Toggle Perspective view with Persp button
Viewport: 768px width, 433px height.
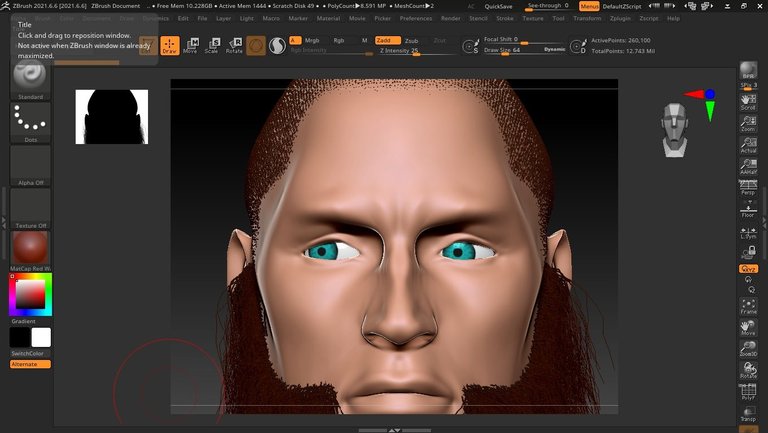click(748, 188)
